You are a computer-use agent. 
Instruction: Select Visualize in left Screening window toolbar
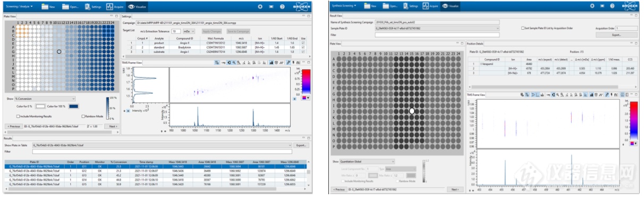point(138,7)
